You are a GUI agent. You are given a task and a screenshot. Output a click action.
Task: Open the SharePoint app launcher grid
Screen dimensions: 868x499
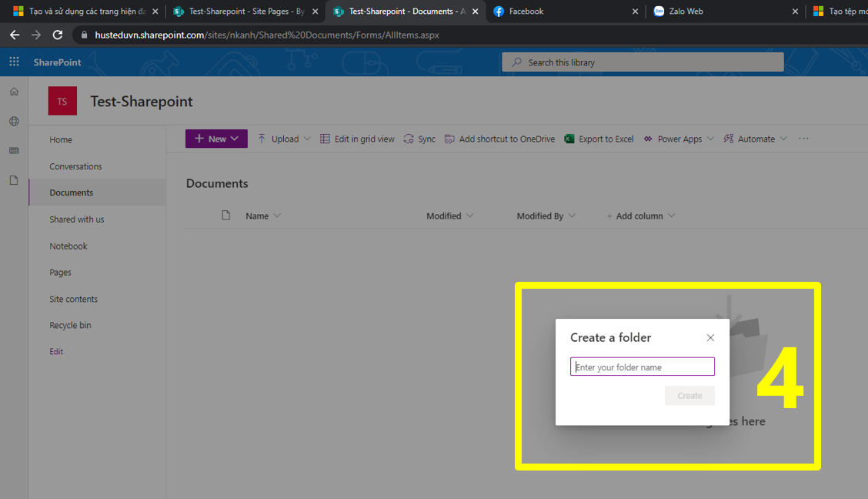point(14,62)
